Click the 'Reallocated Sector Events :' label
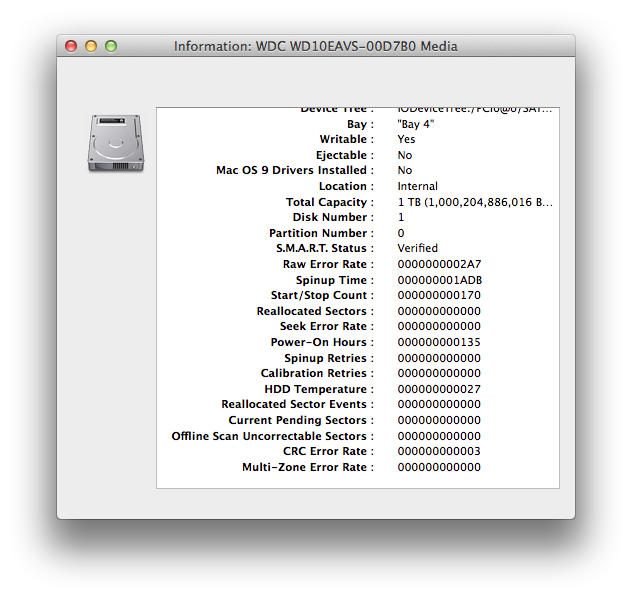 point(297,404)
